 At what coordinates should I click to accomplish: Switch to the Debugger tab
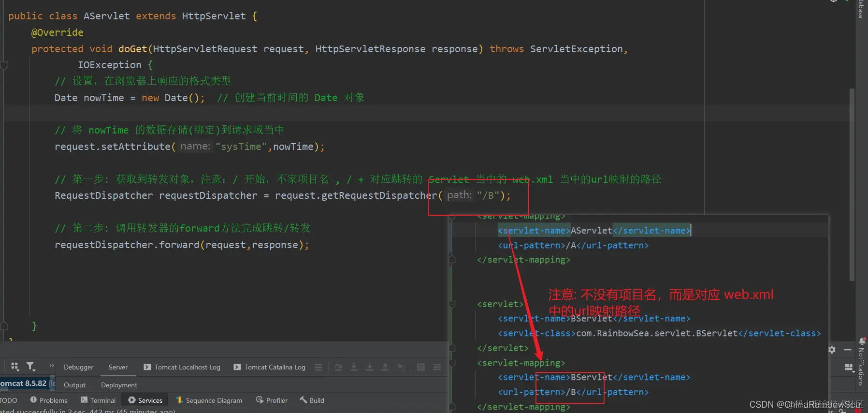[78, 367]
